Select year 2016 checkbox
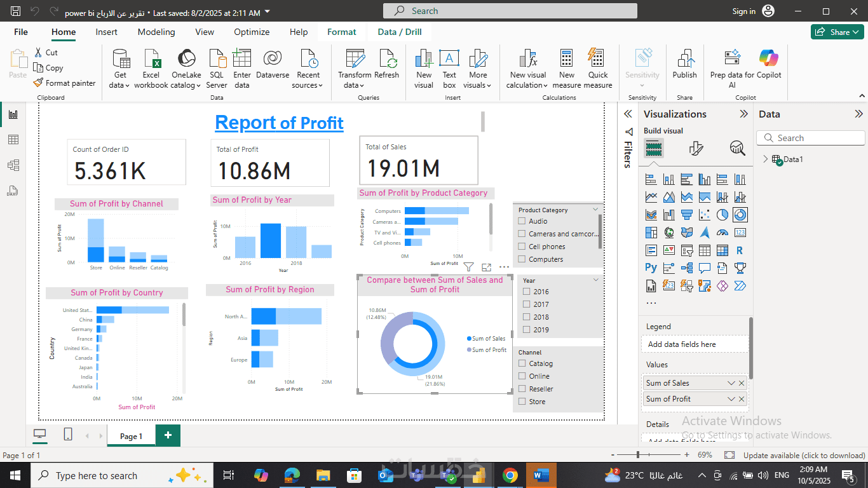The height and width of the screenshot is (488, 868). 526,292
